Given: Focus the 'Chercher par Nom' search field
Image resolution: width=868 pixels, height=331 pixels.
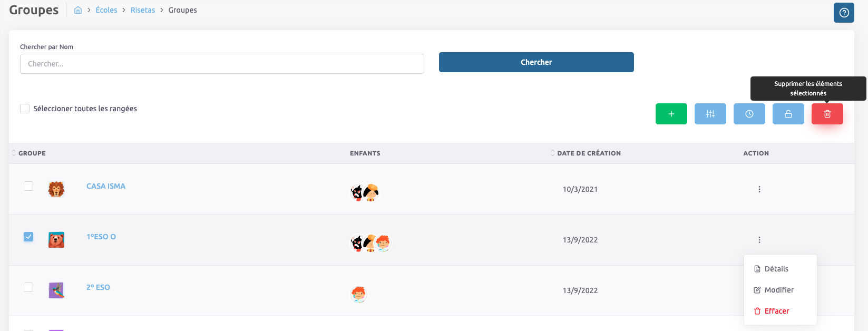Looking at the screenshot, I should [x=222, y=64].
